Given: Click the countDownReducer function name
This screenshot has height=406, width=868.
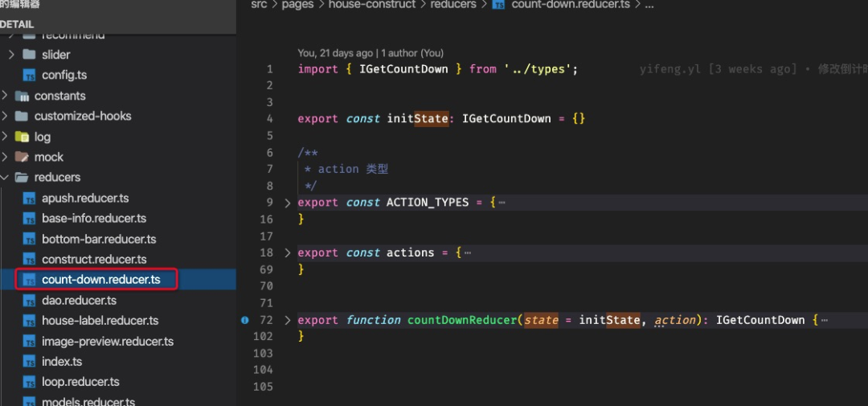Looking at the screenshot, I should pyautogui.click(x=462, y=320).
